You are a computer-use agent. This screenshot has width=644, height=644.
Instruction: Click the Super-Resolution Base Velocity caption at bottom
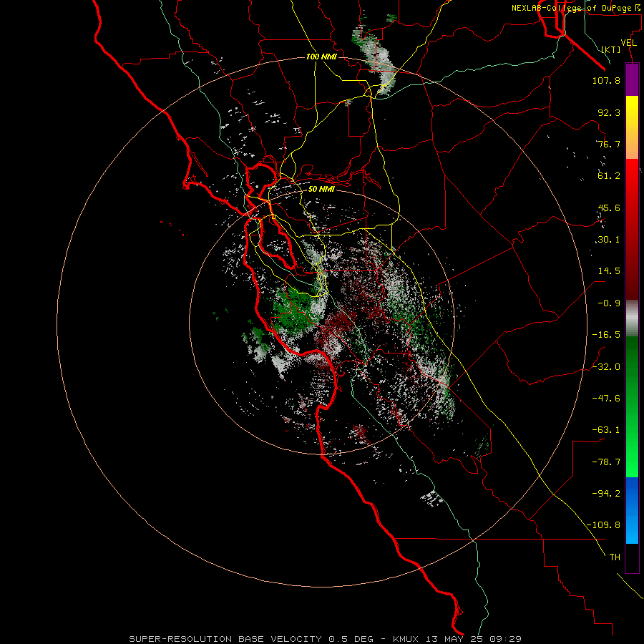(x=325, y=639)
